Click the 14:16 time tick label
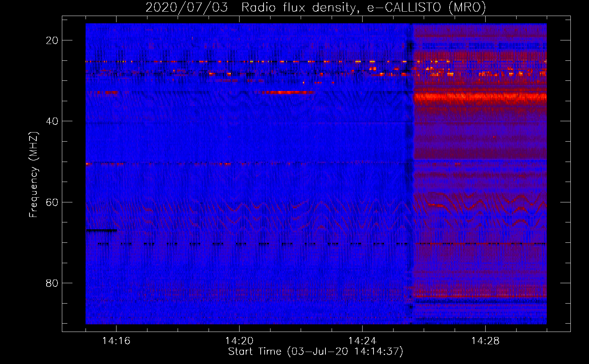Image resolution: width=589 pixels, height=364 pixels. [116, 341]
